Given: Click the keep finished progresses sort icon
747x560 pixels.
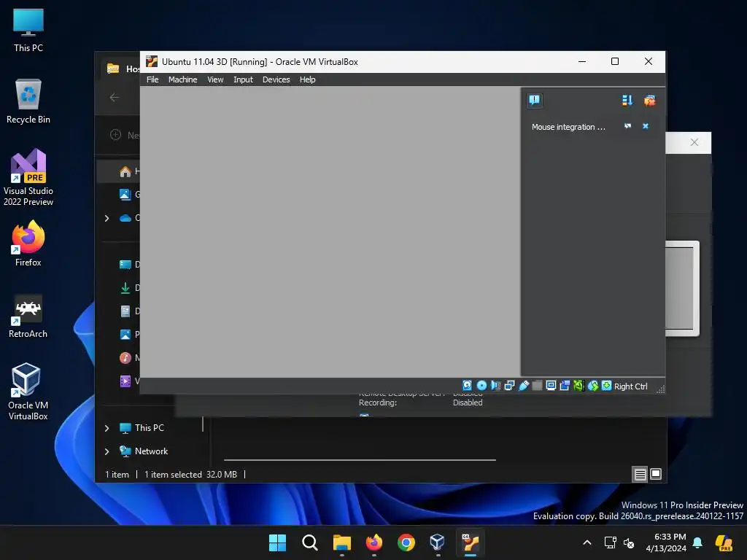Looking at the screenshot, I should (627, 100).
